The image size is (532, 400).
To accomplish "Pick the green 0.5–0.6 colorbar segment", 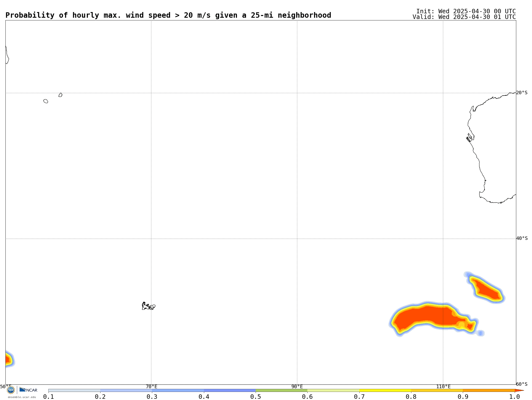I will (x=282, y=390).
